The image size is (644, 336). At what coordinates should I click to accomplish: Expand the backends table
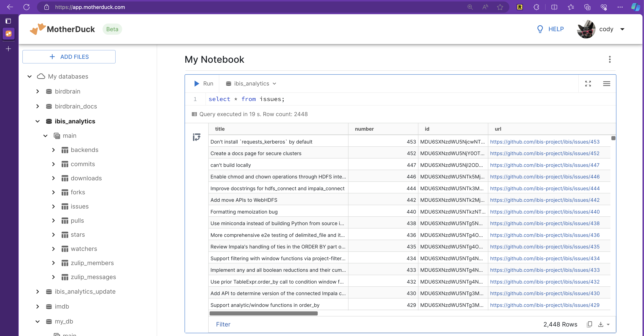point(53,150)
